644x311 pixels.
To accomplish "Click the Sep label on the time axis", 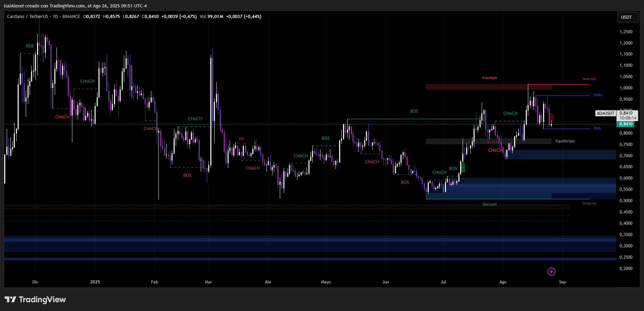I will pyautogui.click(x=562, y=282).
